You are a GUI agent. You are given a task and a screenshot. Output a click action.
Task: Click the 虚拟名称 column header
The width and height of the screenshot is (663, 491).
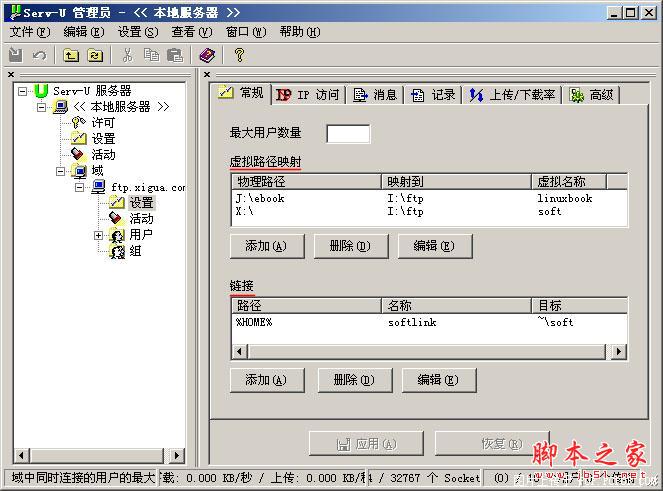[x=569, y=181]
